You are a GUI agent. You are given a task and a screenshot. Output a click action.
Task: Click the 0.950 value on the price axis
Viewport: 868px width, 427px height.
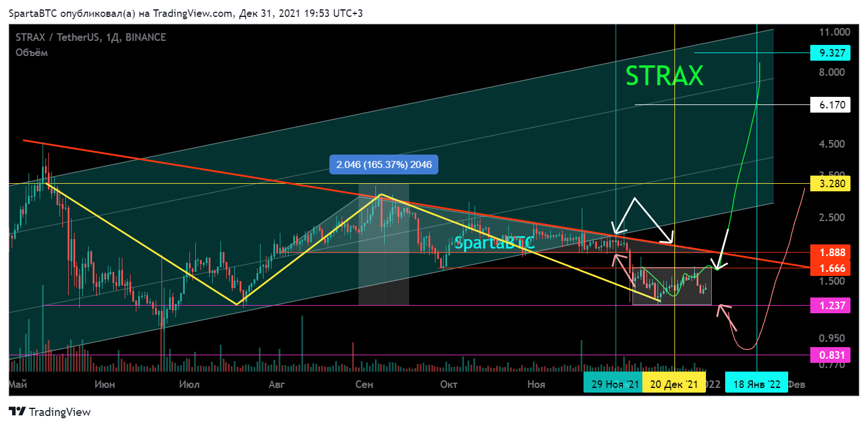pyautogui.click(x=832, y=338)
